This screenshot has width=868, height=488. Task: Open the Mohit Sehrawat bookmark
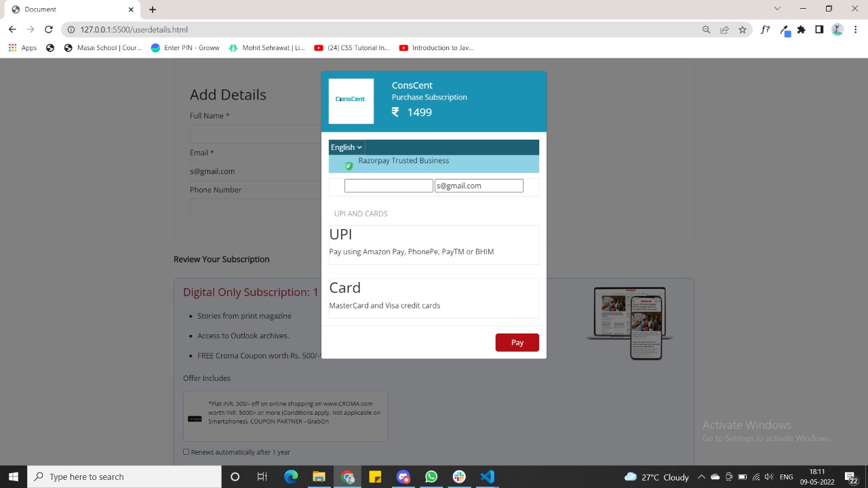266,47
